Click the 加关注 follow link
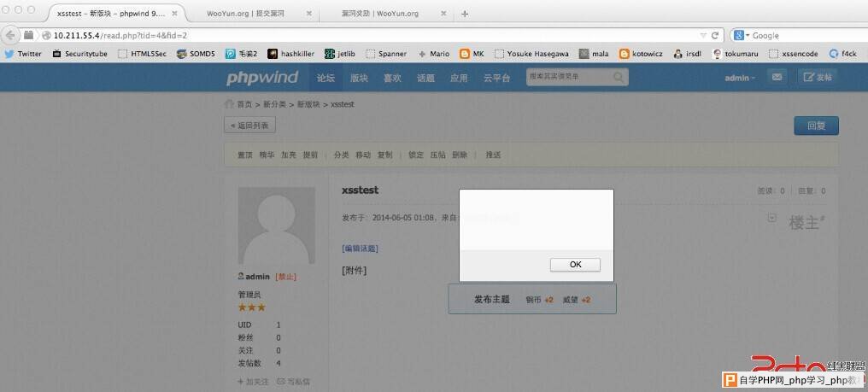Image resolution: width=868 pixels, height=392 pixels. pos(253,382)
